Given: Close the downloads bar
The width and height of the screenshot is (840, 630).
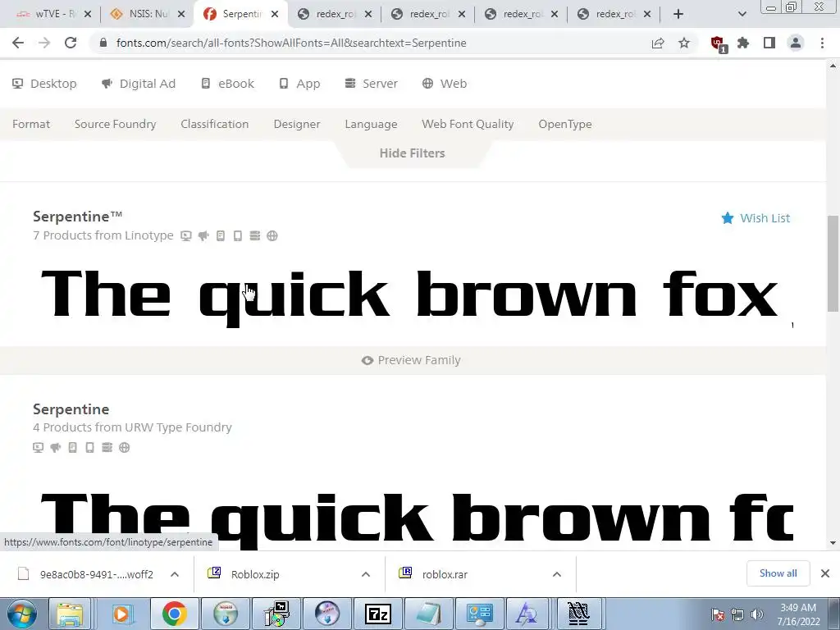Looking at the screenshot, I should click(825, 573).
